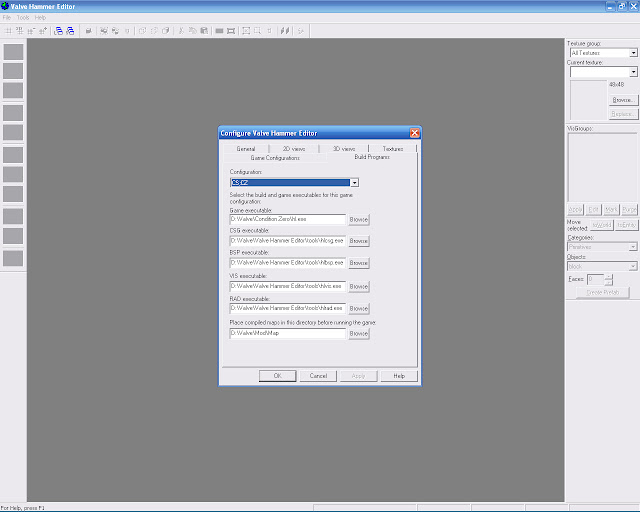Click the current texture preview thumbnail
The image size is (640, 512).
[x=588, y=100]
